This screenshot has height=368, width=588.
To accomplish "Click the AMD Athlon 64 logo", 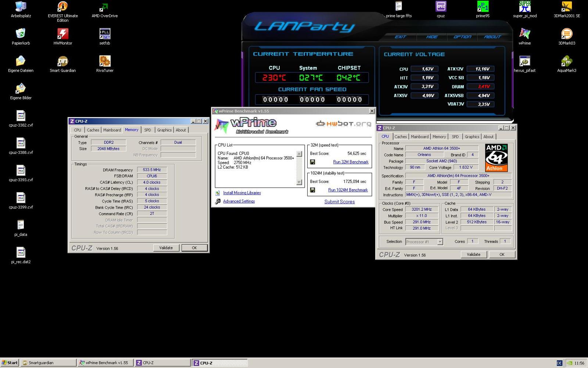I will (496, 158).
